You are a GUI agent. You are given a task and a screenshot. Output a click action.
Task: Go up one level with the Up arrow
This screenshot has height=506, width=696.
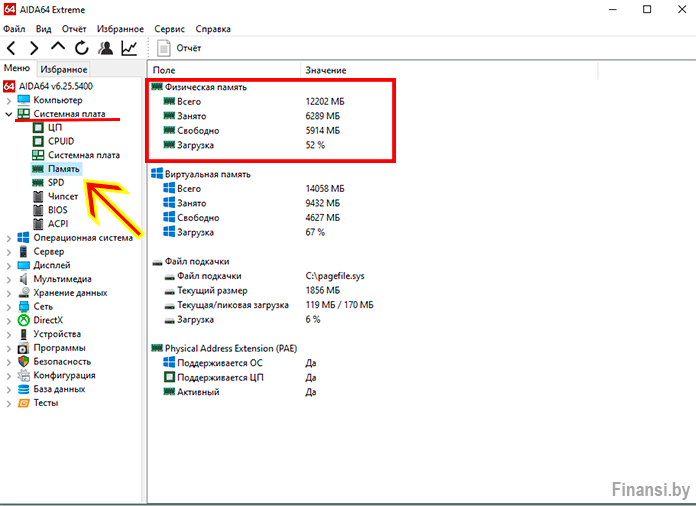point(57,48)
